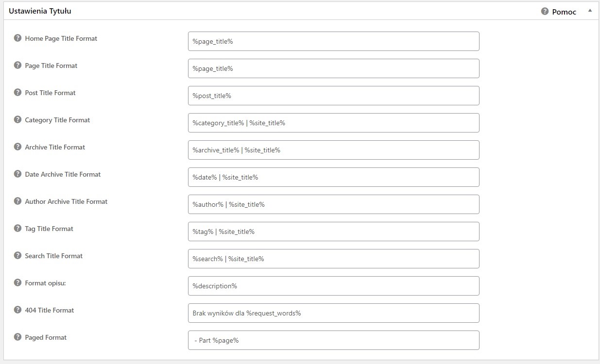The width and height of the screenshot is (600, 364).
Task: Focus the Category Title Format input
Action: point(333,123)
